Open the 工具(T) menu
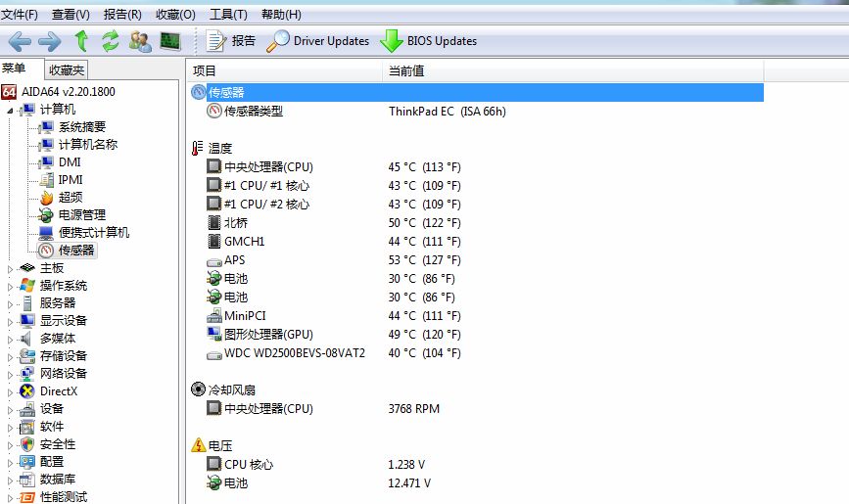 click(x=228, y=15)
